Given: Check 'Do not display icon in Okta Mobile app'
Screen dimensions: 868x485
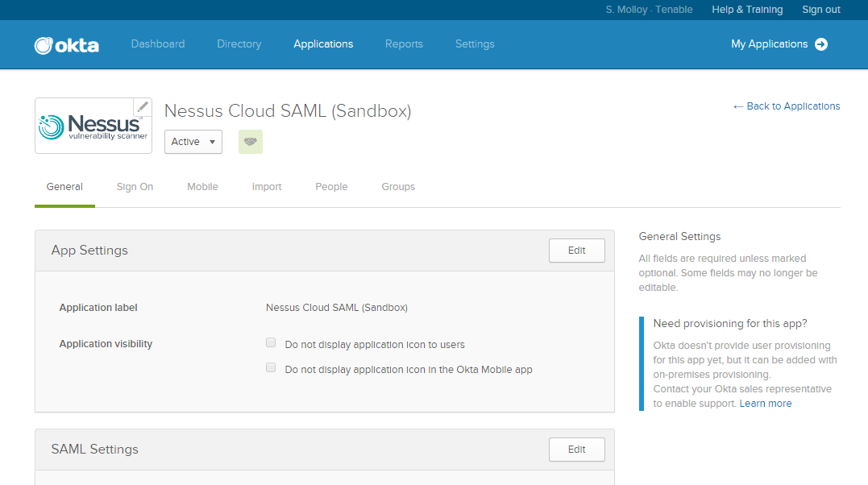Looking at the screenshot, I should click(x=271, y=367).
